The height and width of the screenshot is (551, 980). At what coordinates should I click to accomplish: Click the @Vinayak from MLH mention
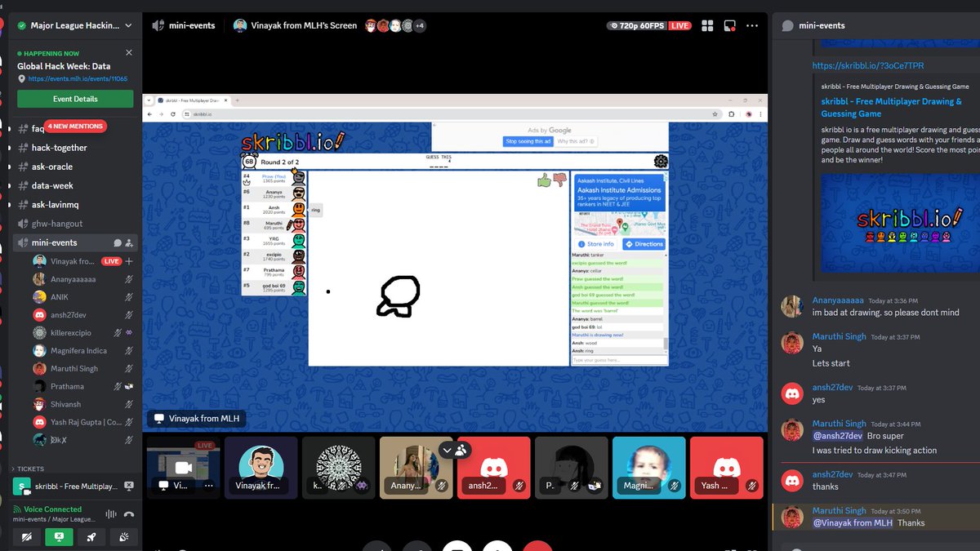[853, 523]
